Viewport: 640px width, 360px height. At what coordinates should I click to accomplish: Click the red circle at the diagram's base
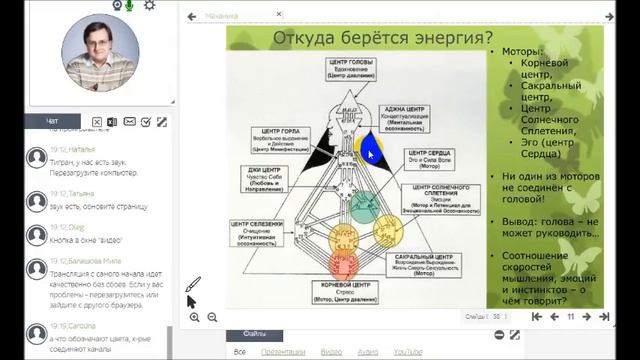click(343, 266)
